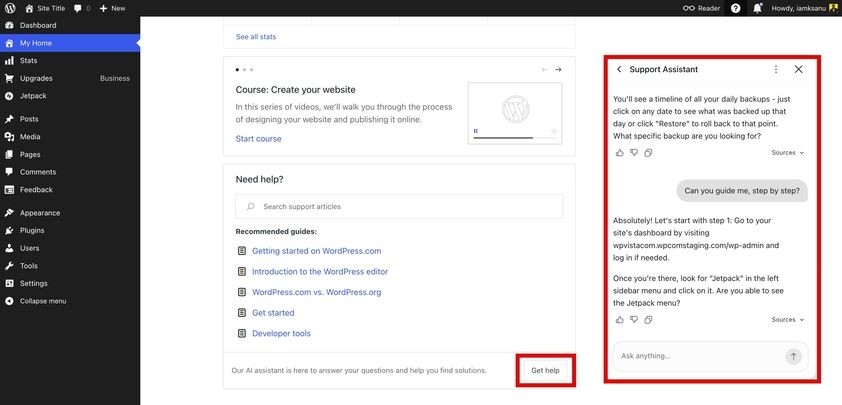Open Getting started on WordPress.com guide

click(317, 251)
